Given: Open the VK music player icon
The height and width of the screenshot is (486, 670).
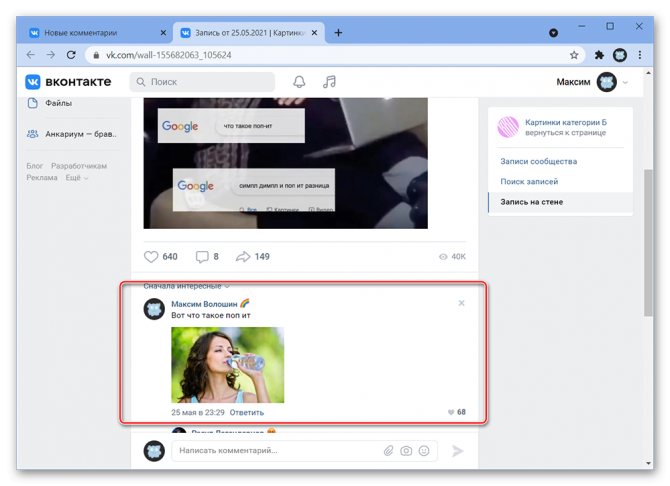Looking at the screenshot, I should pyautogui.click(x=329, y=82).
